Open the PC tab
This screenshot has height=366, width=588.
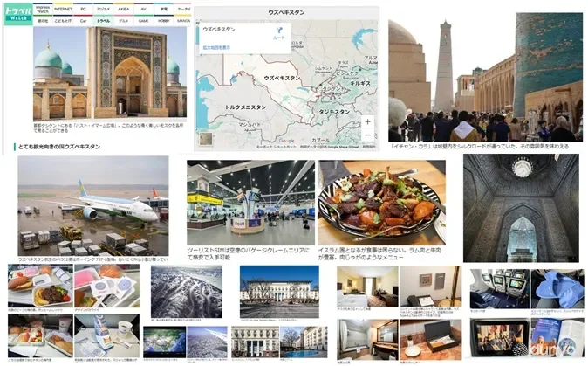[x=83, y=9]
